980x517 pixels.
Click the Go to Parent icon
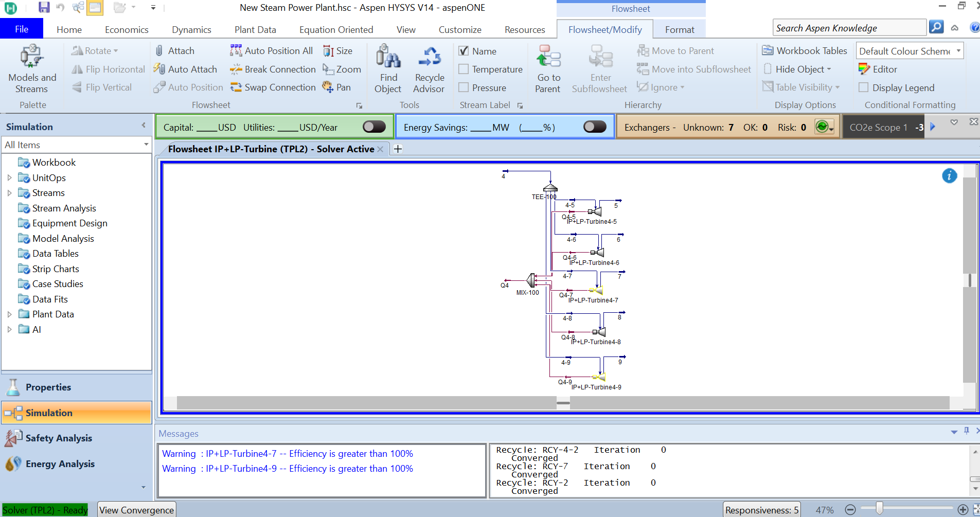coord(548,57)
